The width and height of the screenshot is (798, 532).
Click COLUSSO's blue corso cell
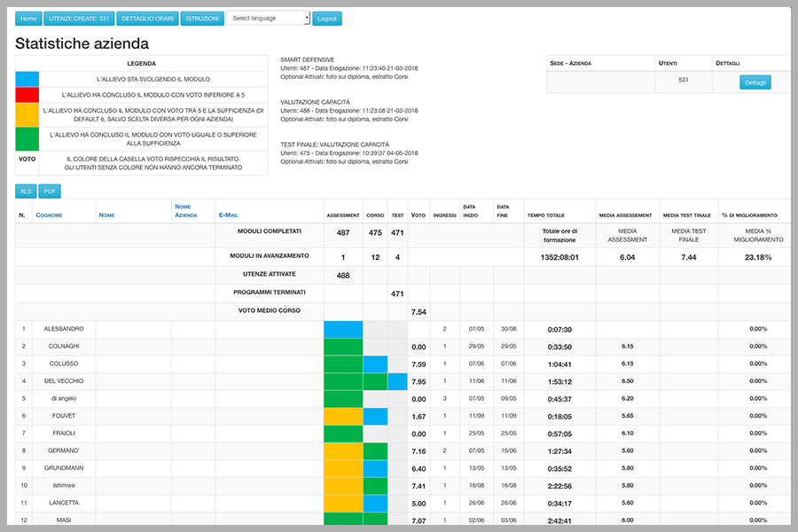pos(375,364)
